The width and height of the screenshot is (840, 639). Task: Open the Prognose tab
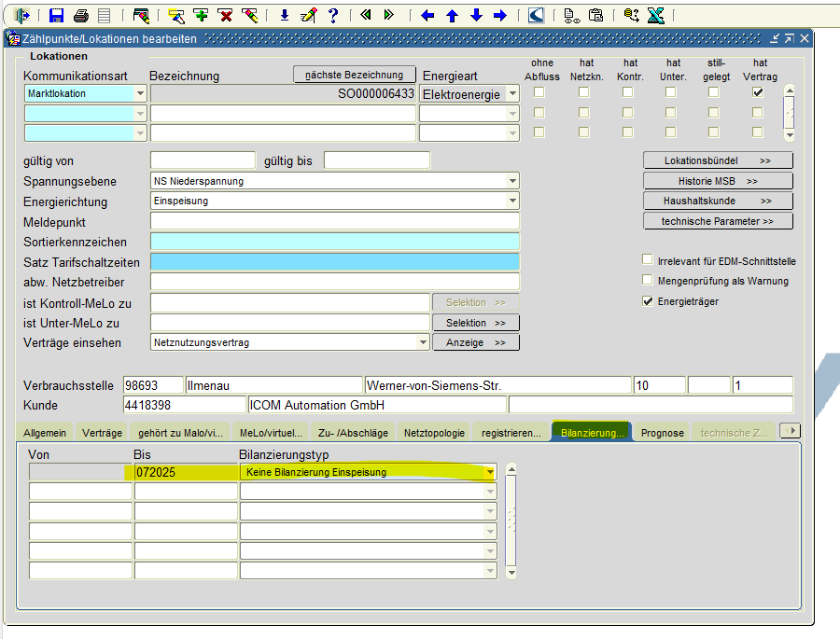[x=662, y=433]
